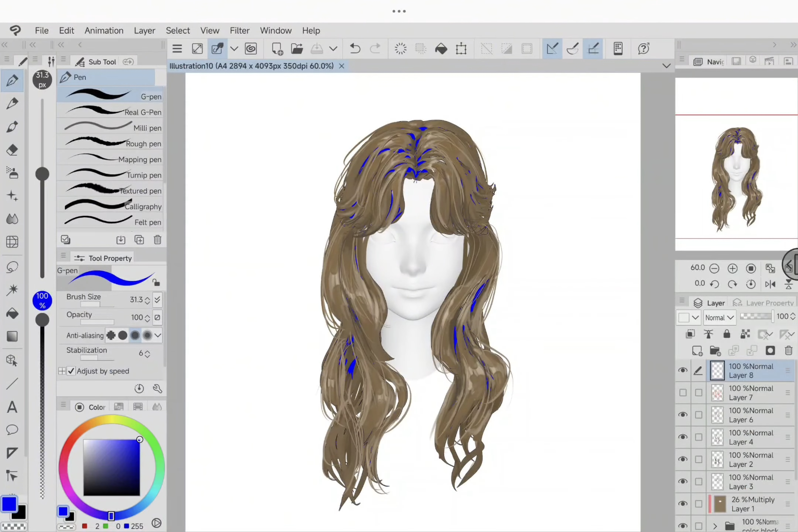The image size is (798, 532).
Task: Click the New Raster Layer icon
Action: pos(697,351)
